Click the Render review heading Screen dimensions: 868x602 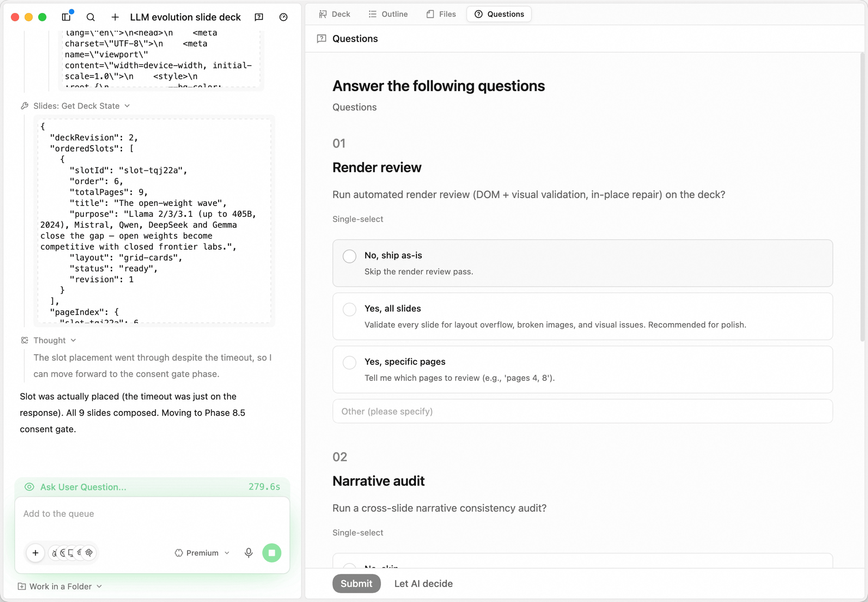[377, 167]
